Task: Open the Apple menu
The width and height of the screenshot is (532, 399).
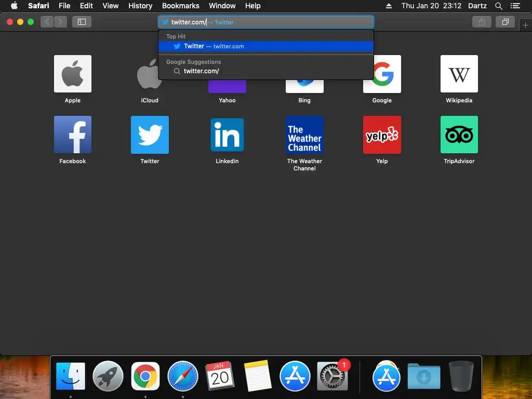Action: pos(14,6)
